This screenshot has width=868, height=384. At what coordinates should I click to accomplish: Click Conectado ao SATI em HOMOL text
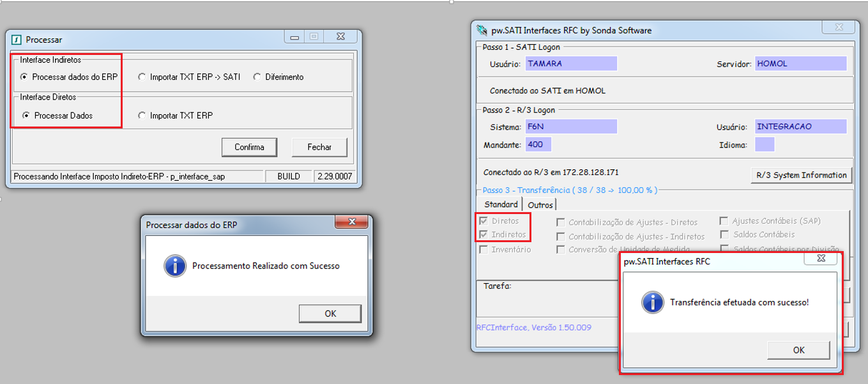click(547, 91)
